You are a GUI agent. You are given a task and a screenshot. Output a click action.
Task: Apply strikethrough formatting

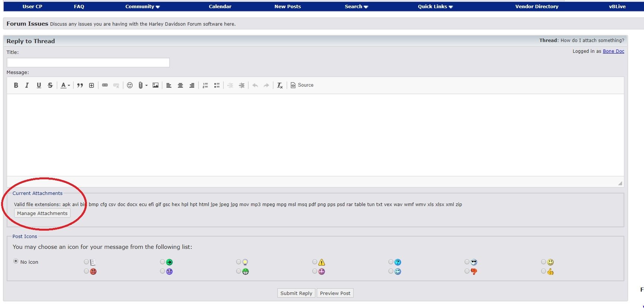click(50, 85)
